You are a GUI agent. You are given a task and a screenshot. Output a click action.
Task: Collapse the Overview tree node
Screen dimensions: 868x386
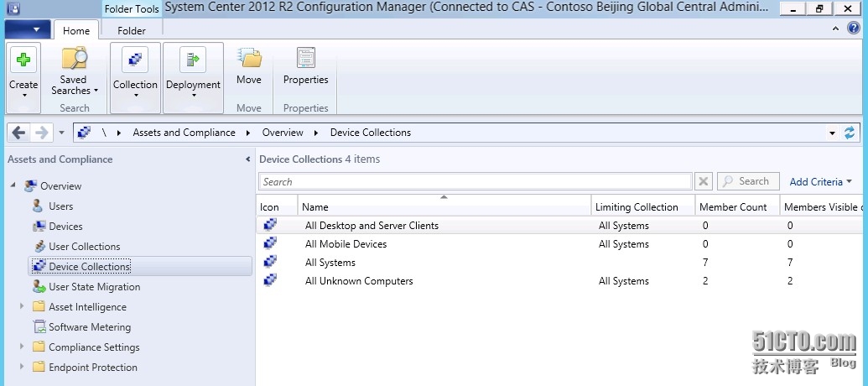click(x=13, y=185)
